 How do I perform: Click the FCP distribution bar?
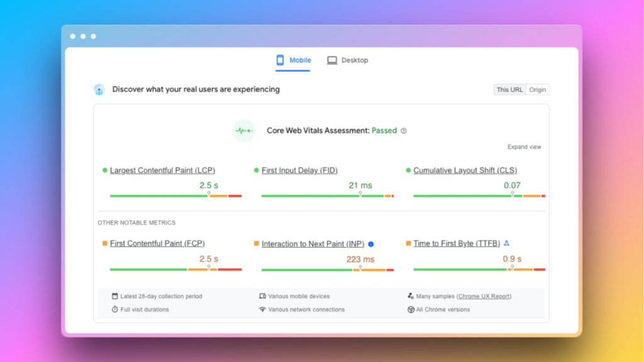coord(176,270)
